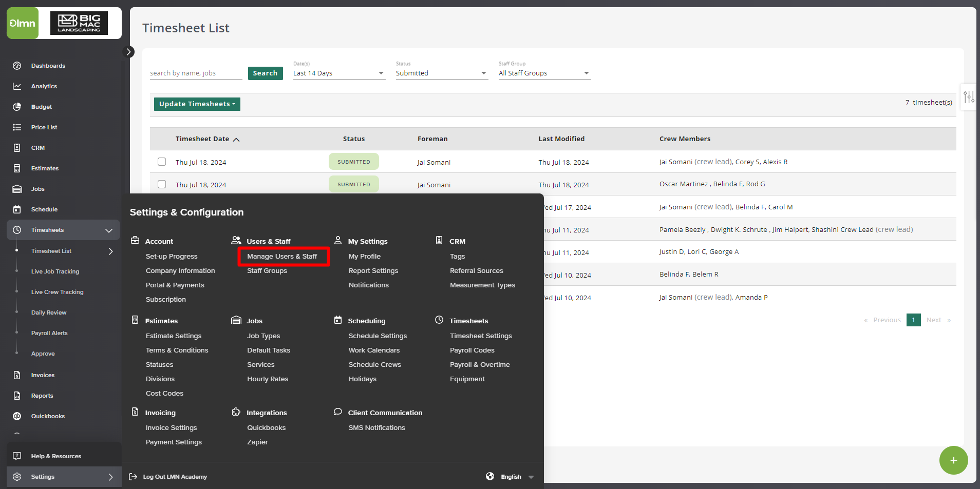Image resolution: width=980 pixels, height=489 pixels.
Task: Click the filter sliders icon at right edge
Action: 969,96
